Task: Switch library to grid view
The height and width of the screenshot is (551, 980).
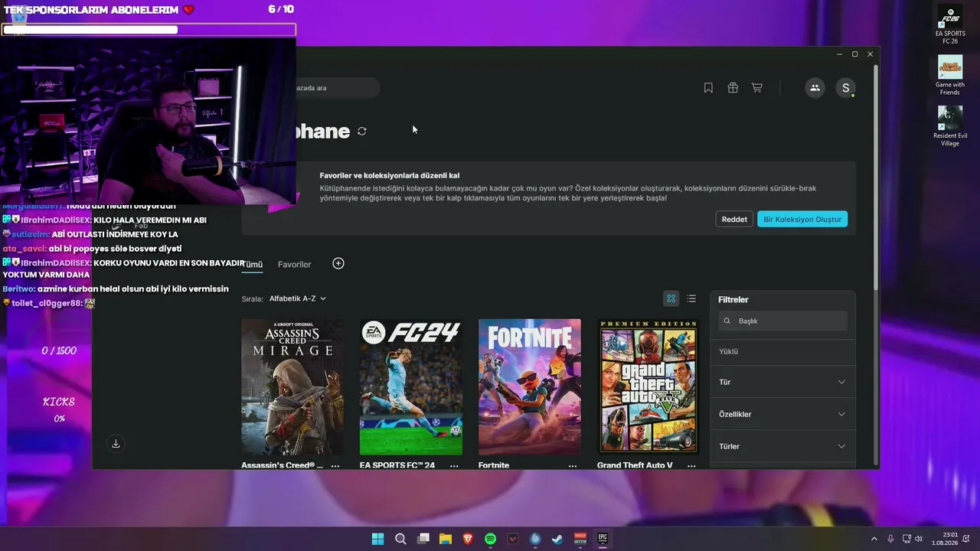Action: tap(671, 298)
